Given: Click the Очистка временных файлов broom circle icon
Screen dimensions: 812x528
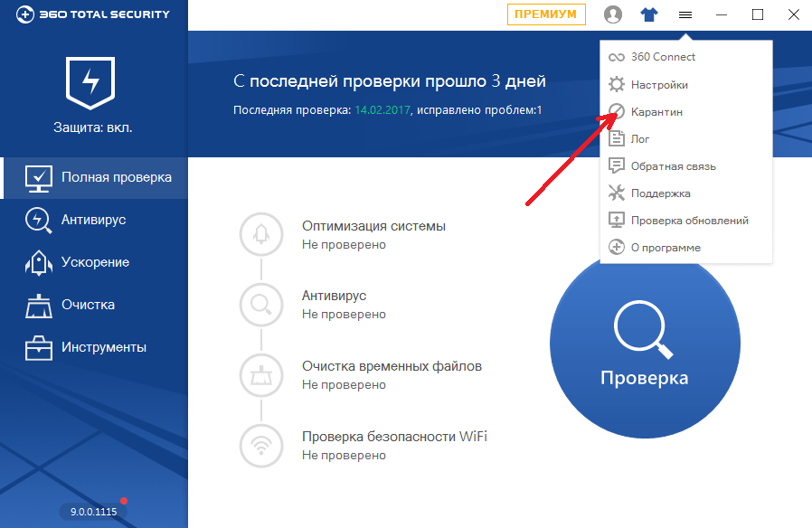Looking at the screenshot, I should click(x=261, y=375).
